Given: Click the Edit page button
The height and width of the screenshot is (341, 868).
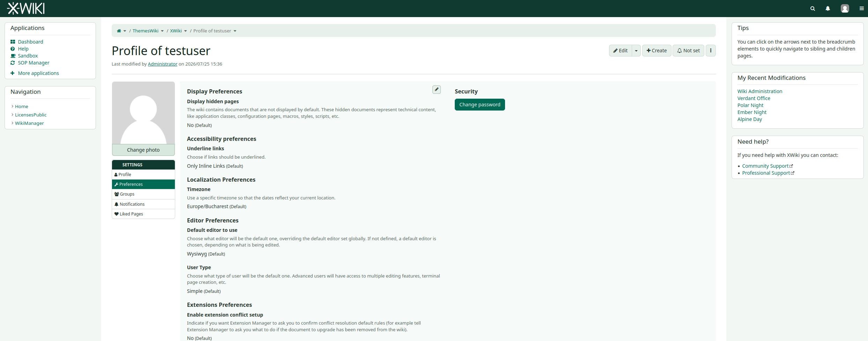Looking at the screenshot, I should pyautogui.click(x=621, y=51).
